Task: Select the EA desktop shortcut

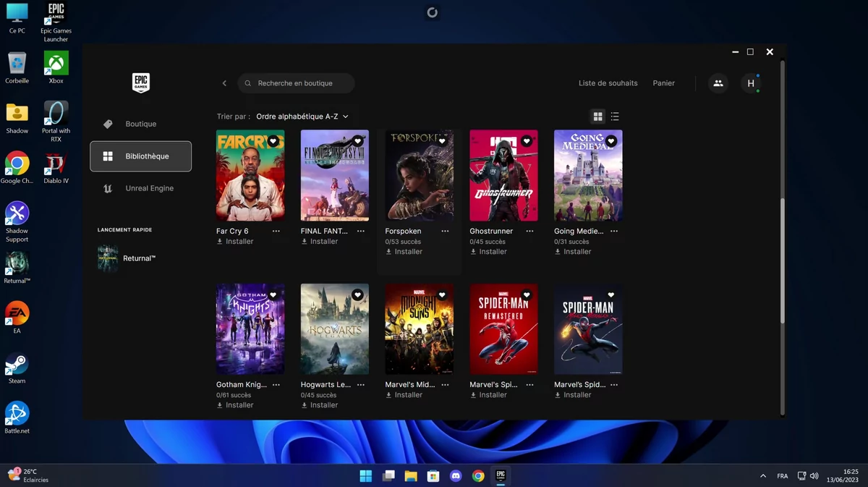Action: 17,318
